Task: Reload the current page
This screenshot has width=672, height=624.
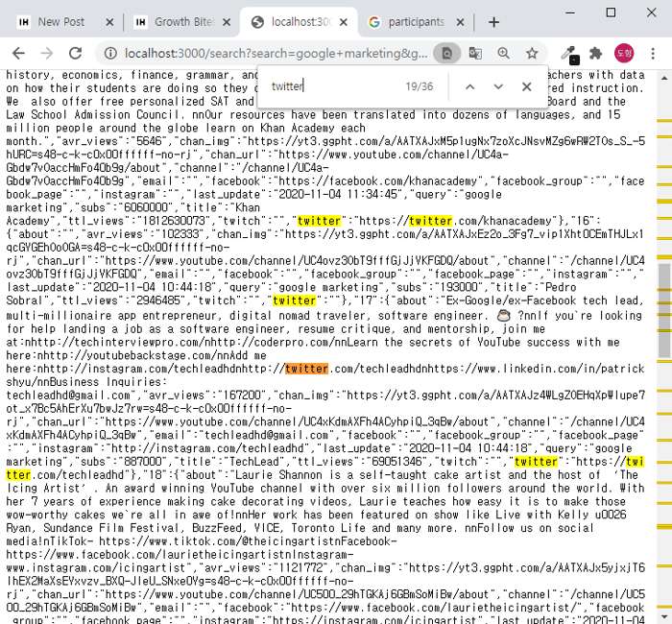Action: click(x=76, y=54)
